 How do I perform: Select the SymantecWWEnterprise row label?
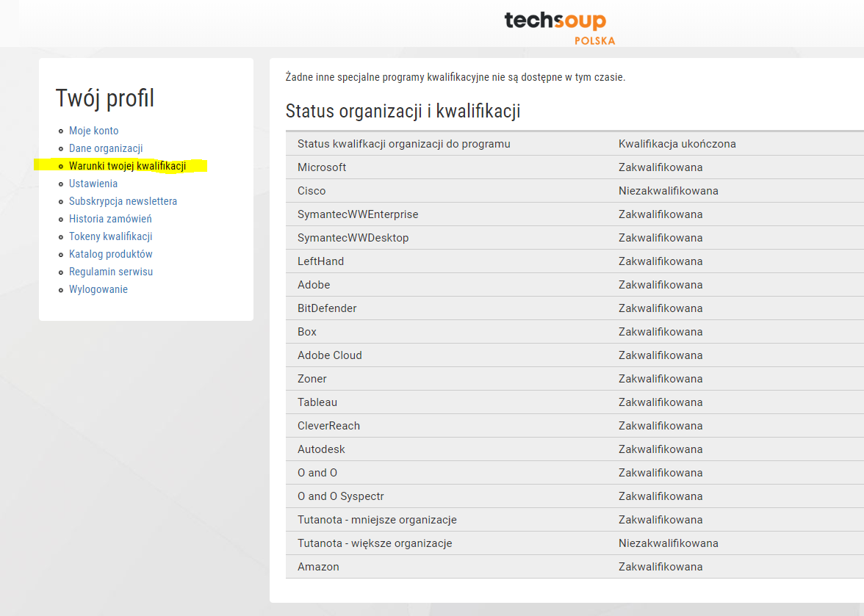coord(358,214)
